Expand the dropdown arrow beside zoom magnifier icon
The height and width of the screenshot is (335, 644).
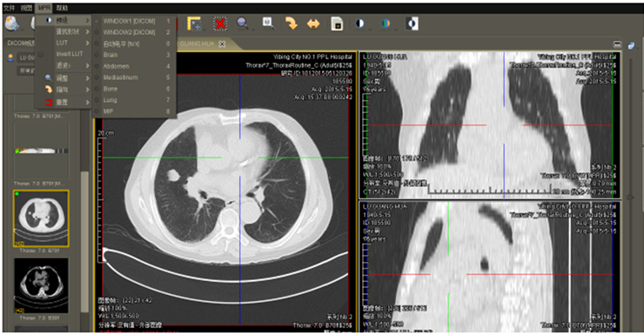pyautogui.click(x=252, y=29)
